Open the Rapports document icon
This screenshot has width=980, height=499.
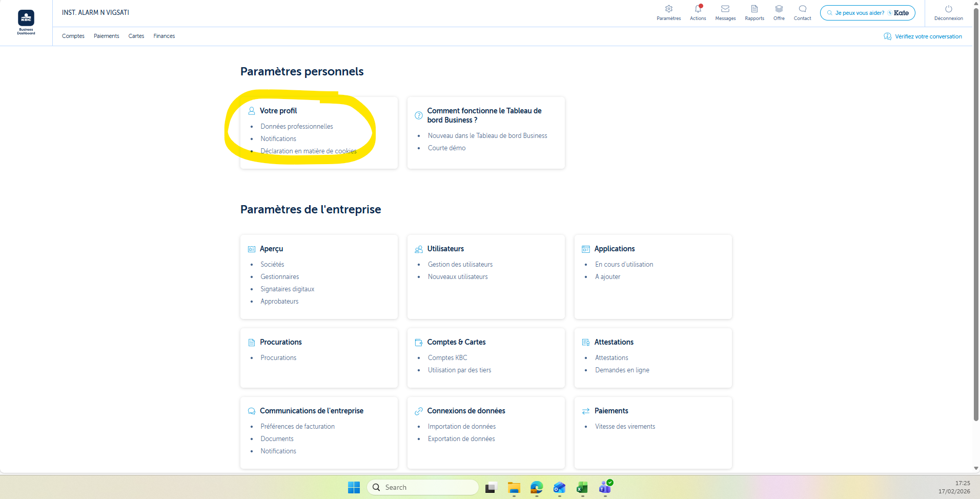[x=754, y=9]
